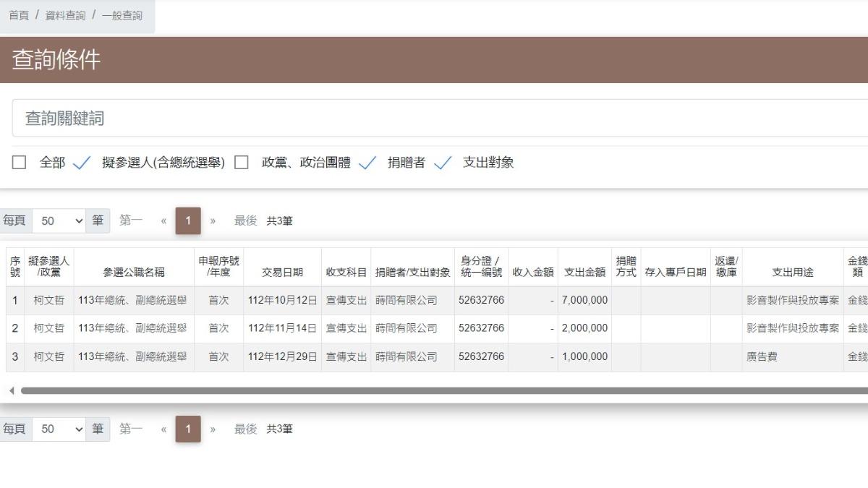Click top pagination 最後 link
This screenshot has height=488, width=868.
(245, 221)
